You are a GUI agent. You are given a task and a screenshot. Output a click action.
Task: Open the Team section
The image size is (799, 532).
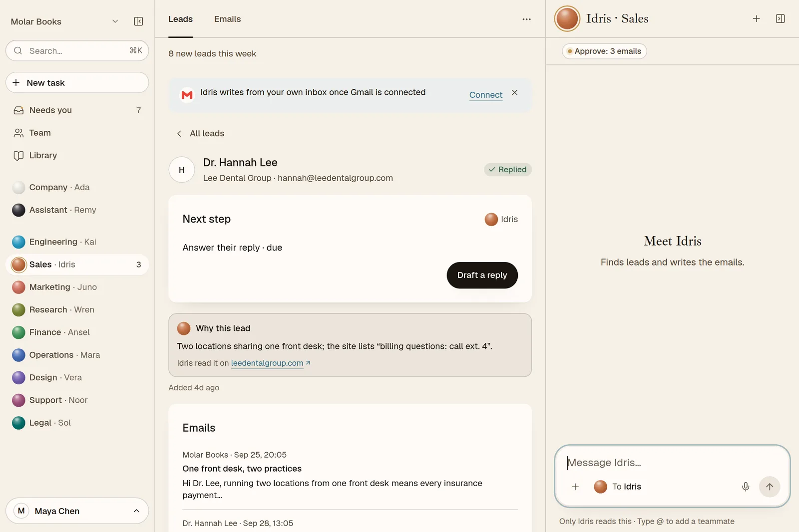(77, 133)
